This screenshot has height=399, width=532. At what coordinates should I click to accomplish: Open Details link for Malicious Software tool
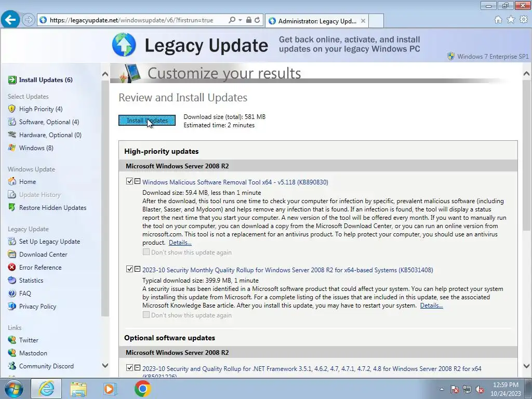point(180,243)
